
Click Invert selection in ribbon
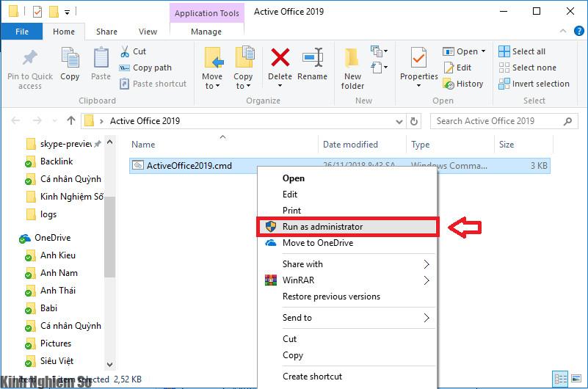pos(534,84)
